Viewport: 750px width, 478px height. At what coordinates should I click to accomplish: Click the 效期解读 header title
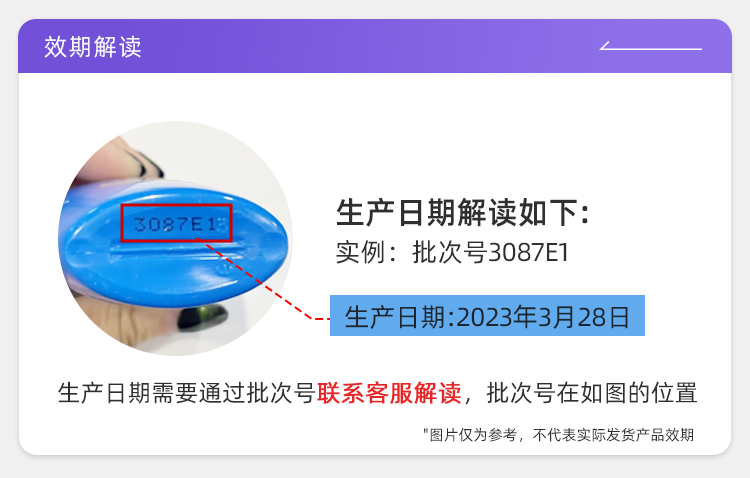click(x=93, y=47)
